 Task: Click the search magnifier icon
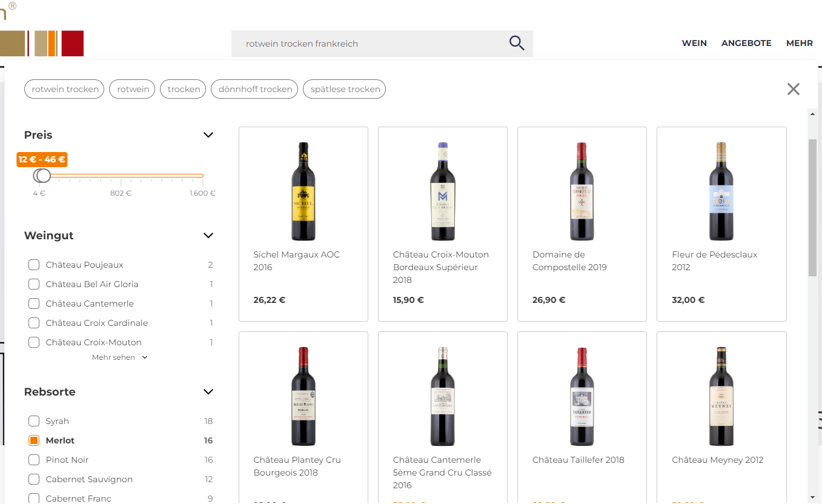517,44
